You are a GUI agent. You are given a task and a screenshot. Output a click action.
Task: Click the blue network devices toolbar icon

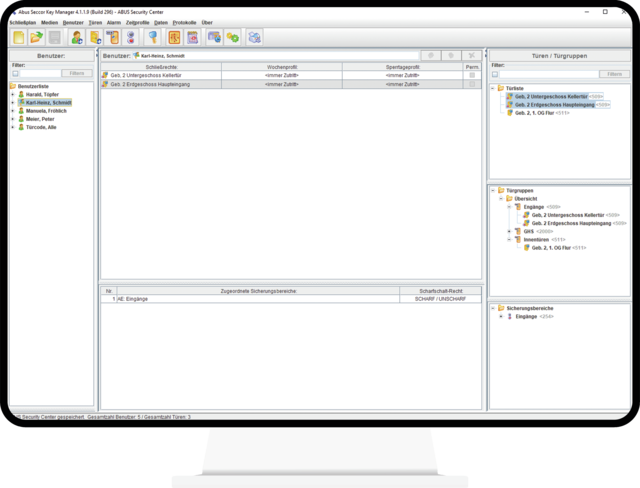point(254,38)
